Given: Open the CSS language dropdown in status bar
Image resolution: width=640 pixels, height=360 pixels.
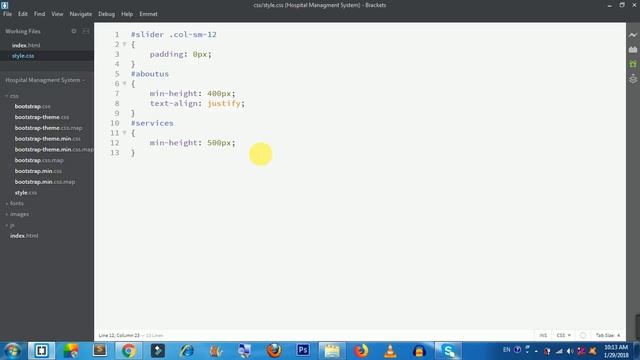Looking at the screenshot, I should pos(564,335).
